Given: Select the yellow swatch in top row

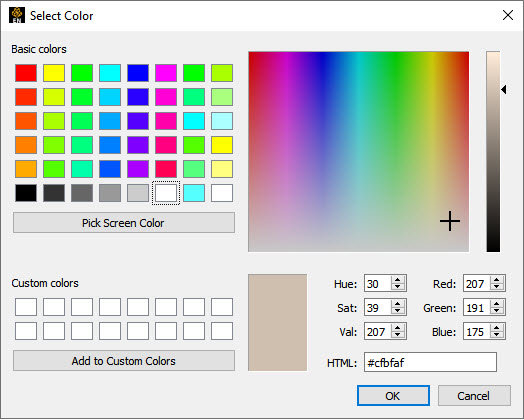Looking at the screenshot, I should pyautogui.click(x=54, y=73).
